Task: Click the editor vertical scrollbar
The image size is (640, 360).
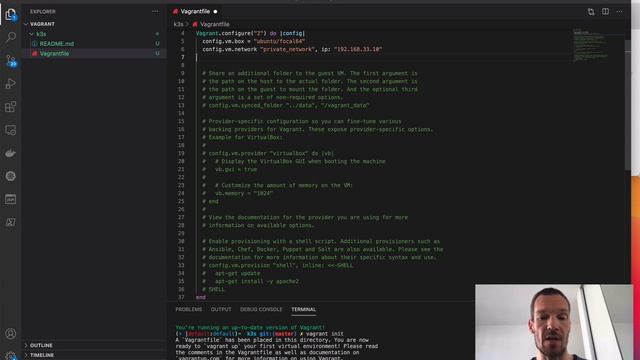Action: (x=627, y=105)
